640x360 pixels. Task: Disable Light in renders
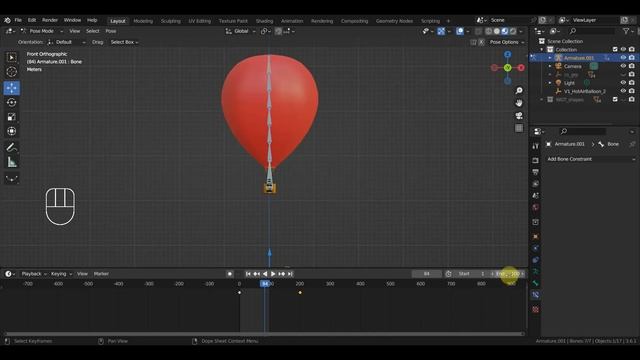[x=632, y=83]
